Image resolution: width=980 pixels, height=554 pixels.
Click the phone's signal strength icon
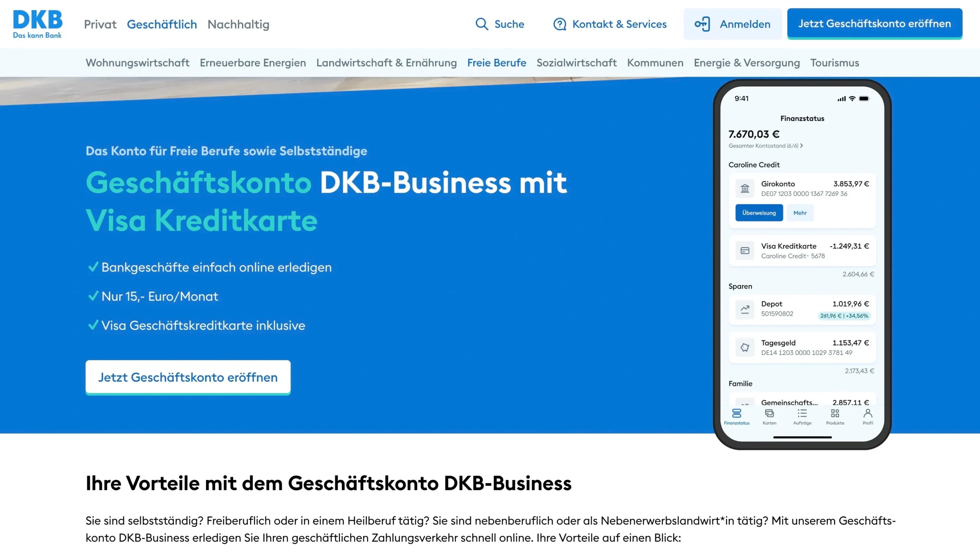(841, 99)
